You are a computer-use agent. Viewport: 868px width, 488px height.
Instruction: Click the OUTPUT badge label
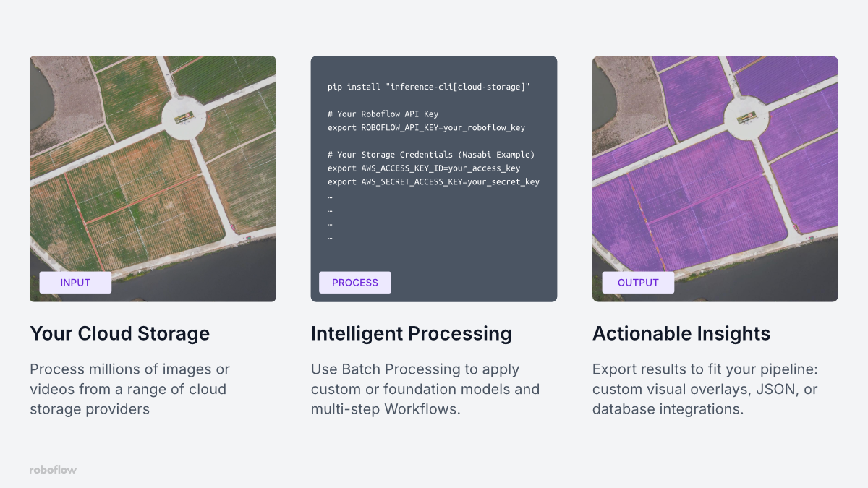pos(638,283)
